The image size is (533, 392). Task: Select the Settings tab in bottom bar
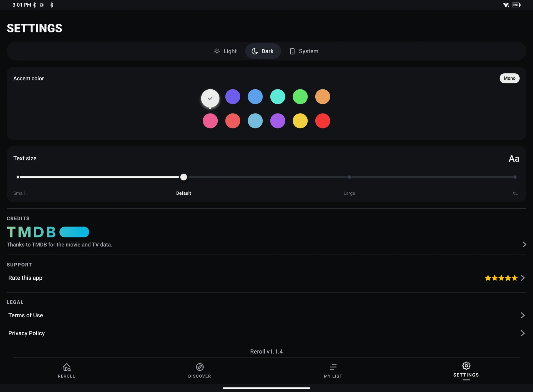click(x=466, y=370)
